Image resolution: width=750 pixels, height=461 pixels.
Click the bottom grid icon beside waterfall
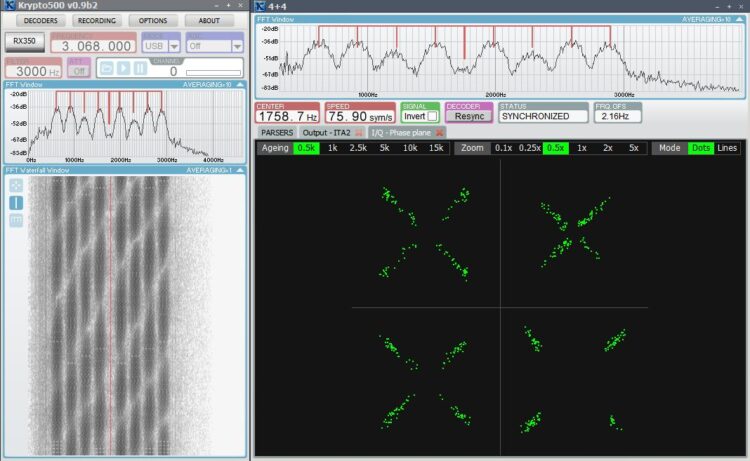tap(16, 220)
